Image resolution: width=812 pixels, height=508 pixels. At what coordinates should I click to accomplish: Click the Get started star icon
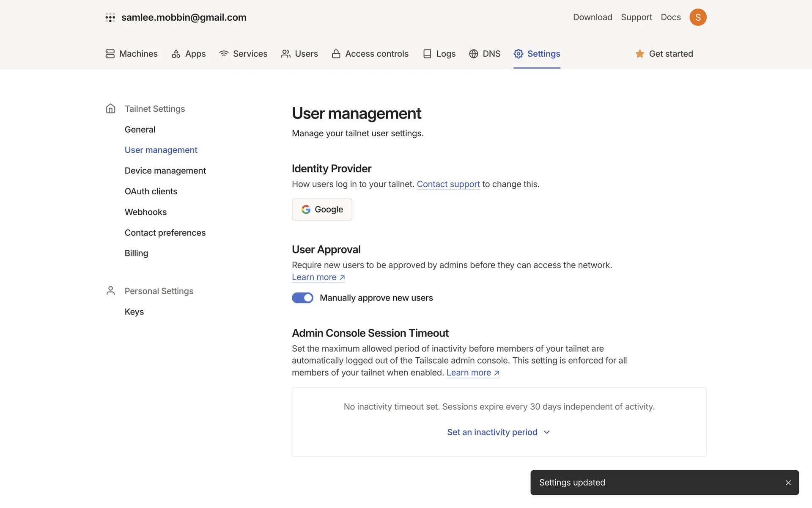pos(639,54)
